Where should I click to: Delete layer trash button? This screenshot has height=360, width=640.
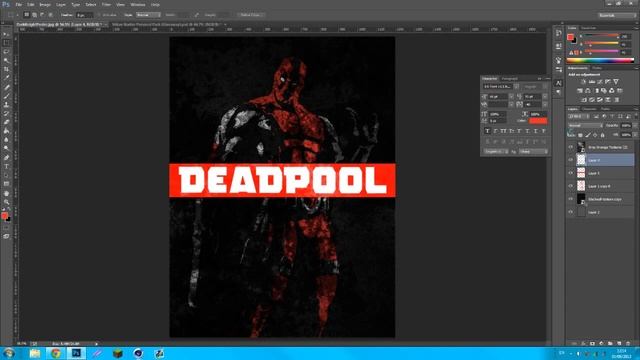628,344
